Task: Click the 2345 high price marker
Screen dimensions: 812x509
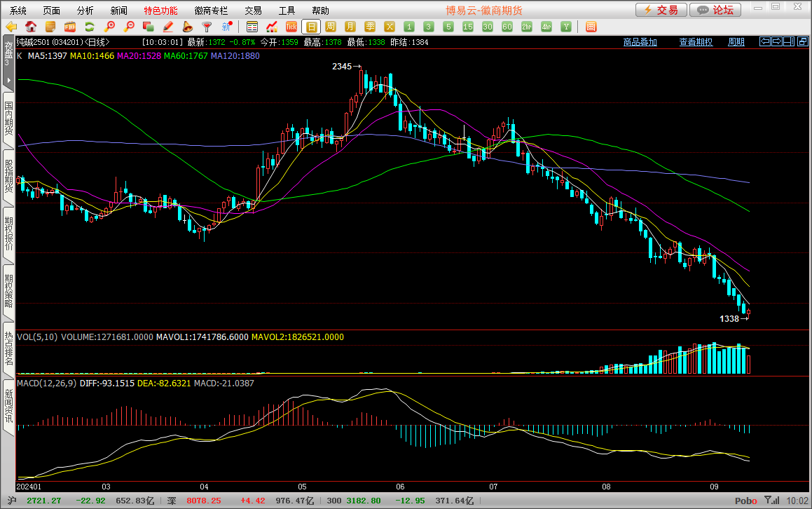Action: [x=345, y=67]
